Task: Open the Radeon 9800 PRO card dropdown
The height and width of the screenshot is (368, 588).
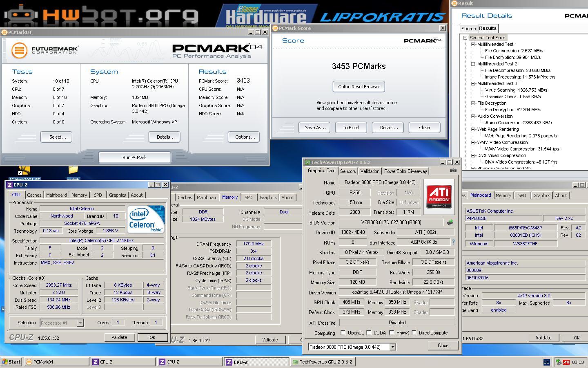Action: (392, 347)
